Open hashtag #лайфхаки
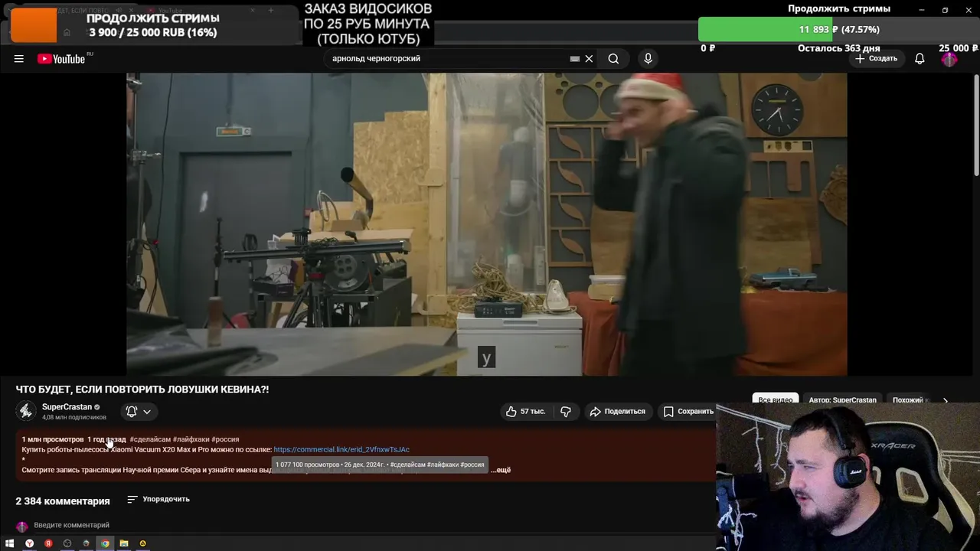Image resolution: width=980 pixels, height=551 pixels. coord(191,439)
